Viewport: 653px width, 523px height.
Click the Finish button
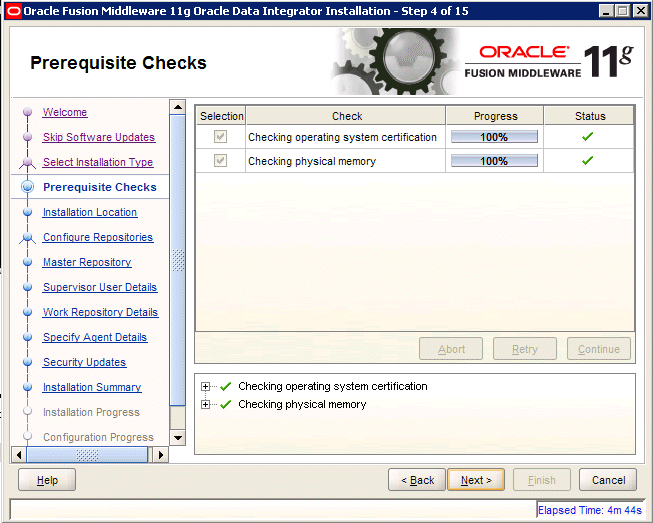click(541, 480)
